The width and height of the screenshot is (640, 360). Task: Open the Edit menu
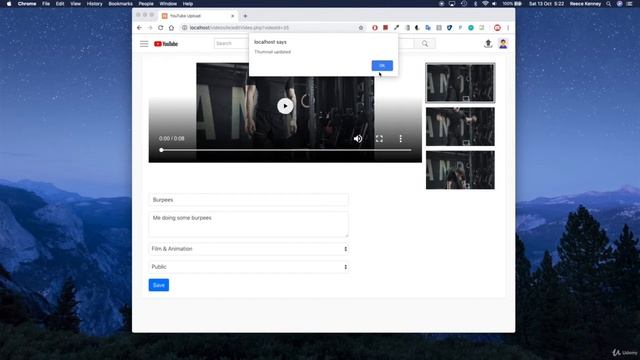[x=60, y=4]
